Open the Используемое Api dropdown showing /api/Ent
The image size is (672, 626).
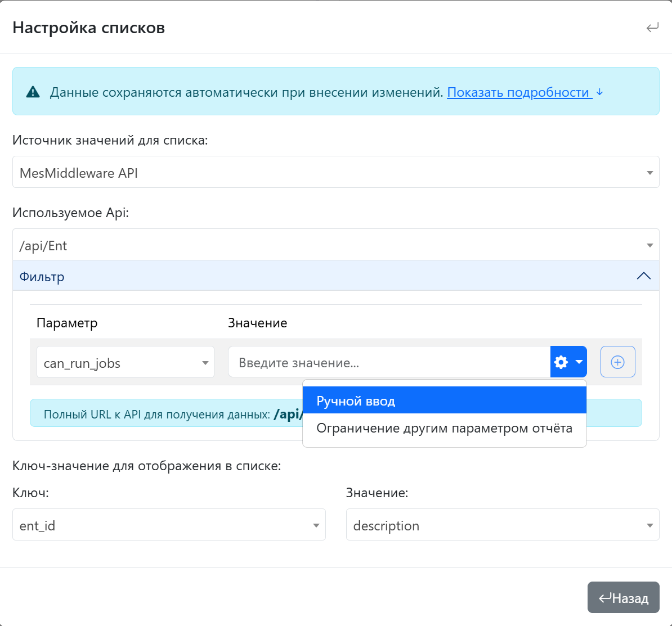(335, 245)
